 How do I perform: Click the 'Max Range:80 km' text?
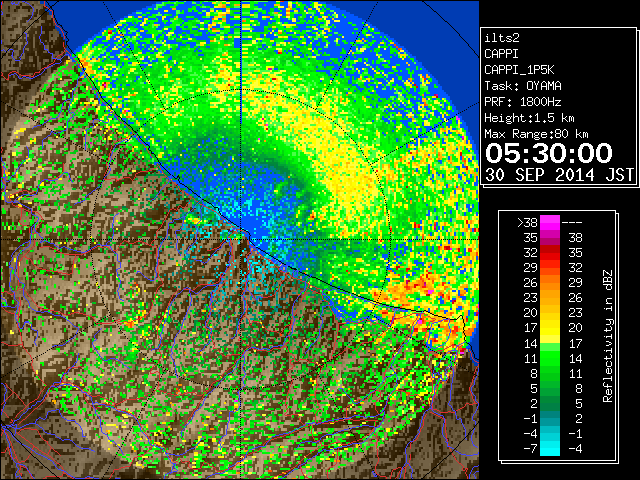pyautogui.click(x=536, y=134)
